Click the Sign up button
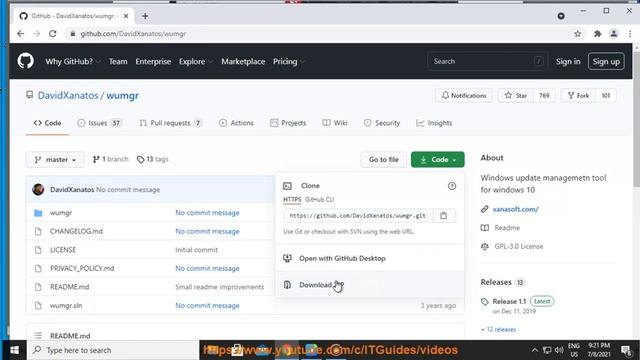640x360 pixels. point(606,62)
